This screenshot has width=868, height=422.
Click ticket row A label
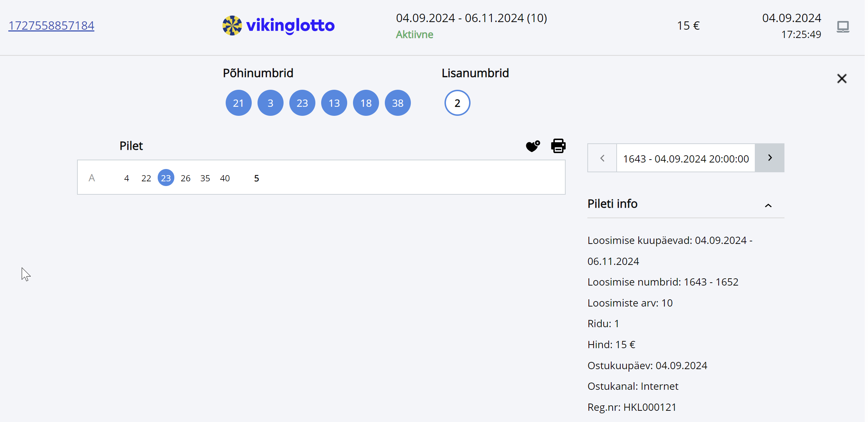(x=92, y=178)
